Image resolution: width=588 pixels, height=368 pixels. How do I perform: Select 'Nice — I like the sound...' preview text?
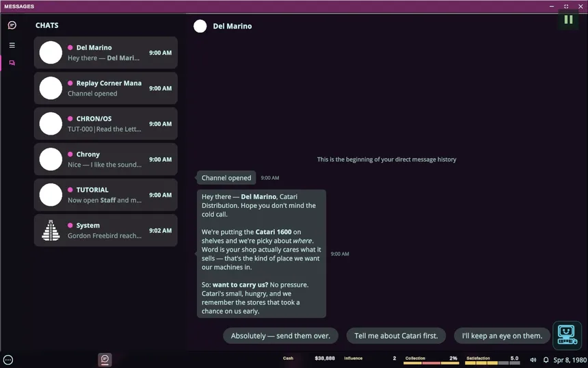(x=105, y=165)
